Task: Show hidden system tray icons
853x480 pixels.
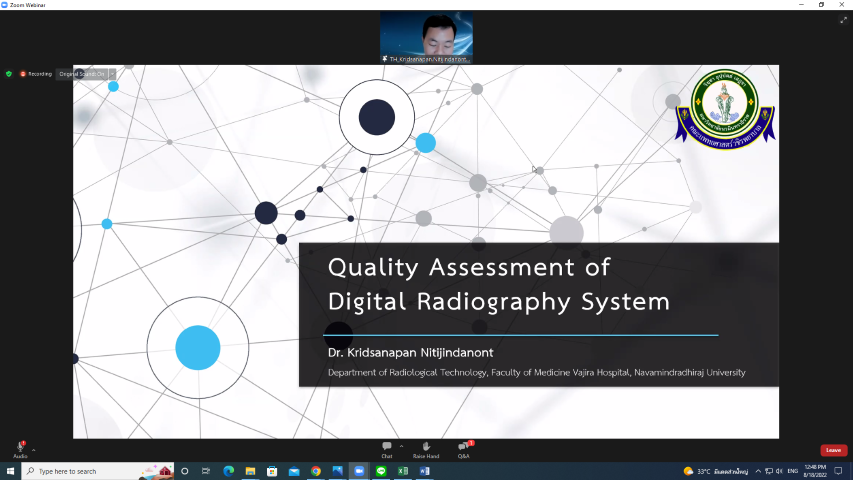Action: (x=756, y=471)
